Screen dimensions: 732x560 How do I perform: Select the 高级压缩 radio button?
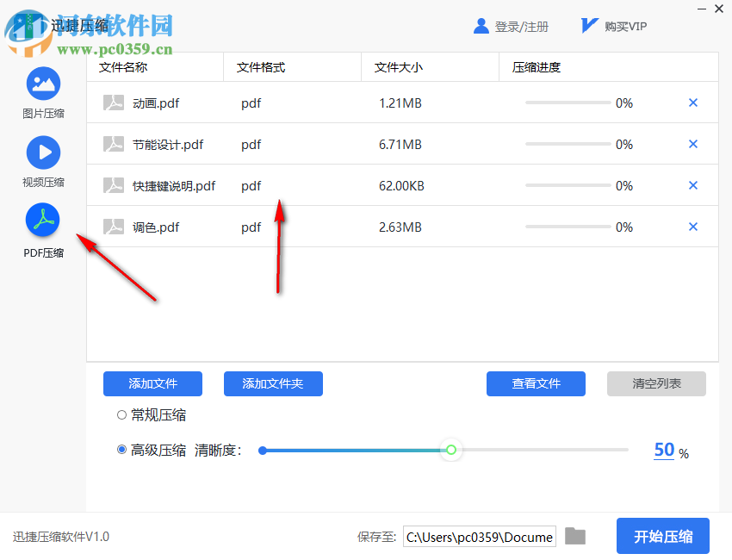click(121, 450)
